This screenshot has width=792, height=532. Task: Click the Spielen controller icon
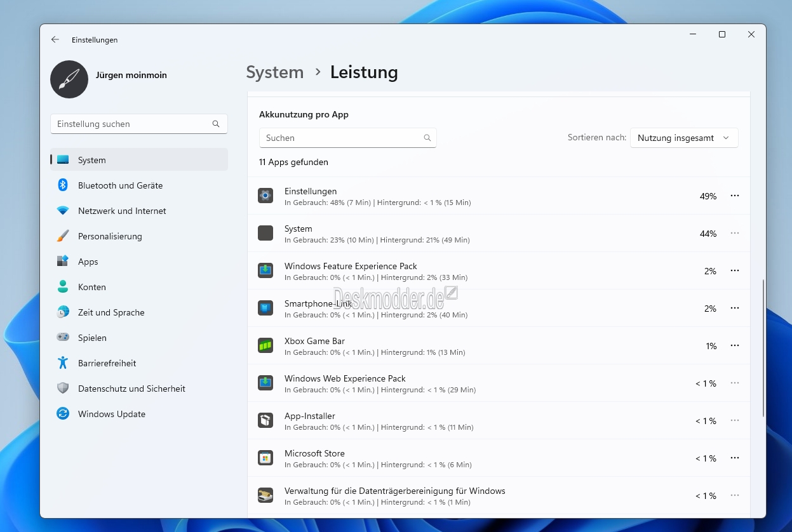62,337
